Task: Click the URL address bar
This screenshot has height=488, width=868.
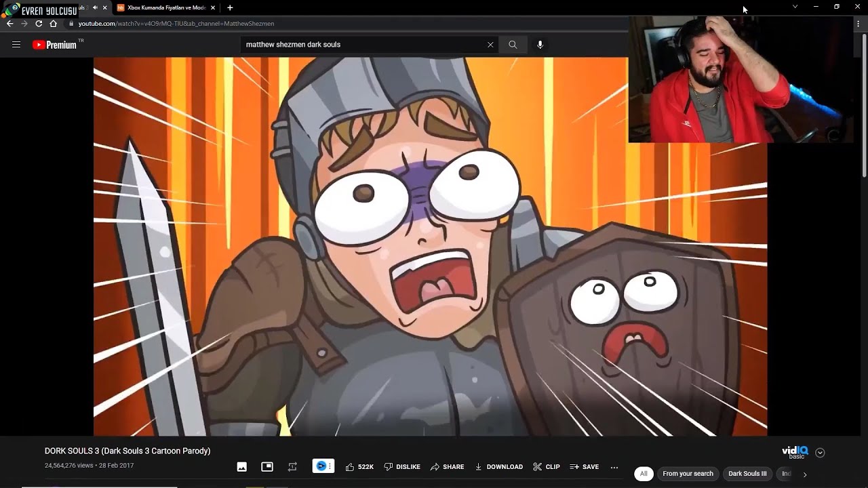Action: click(x=346, y=24)
